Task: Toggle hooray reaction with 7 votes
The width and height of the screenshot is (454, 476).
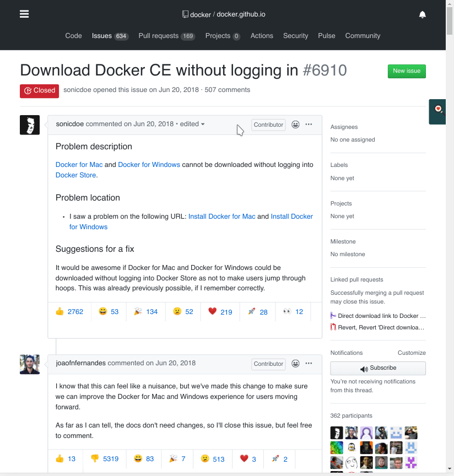Action: click(x=177, y=459)
